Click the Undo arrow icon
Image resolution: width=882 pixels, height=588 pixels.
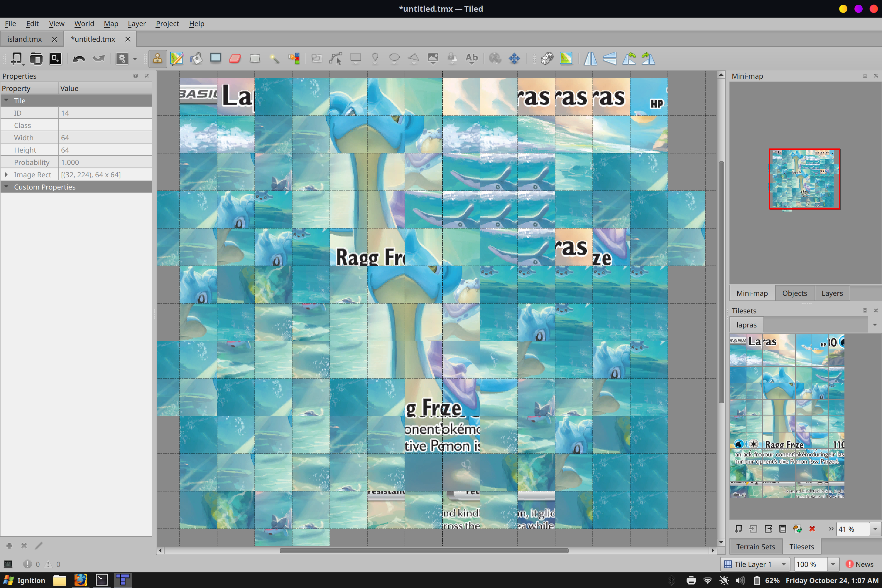(79, 58)
